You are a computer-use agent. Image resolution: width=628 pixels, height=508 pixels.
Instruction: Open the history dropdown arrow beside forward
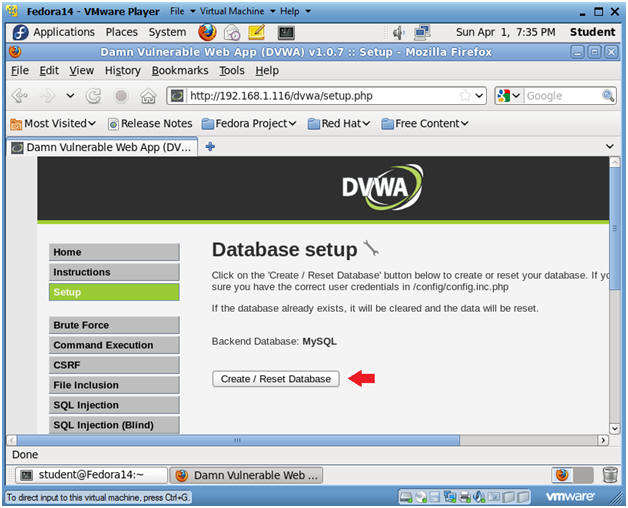(x=70, y=96)
